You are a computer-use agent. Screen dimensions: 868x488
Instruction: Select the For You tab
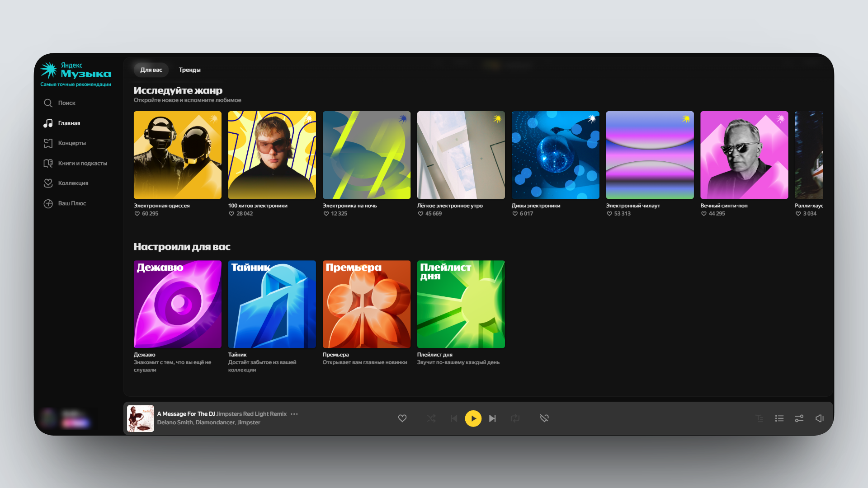tap(151, 70)
